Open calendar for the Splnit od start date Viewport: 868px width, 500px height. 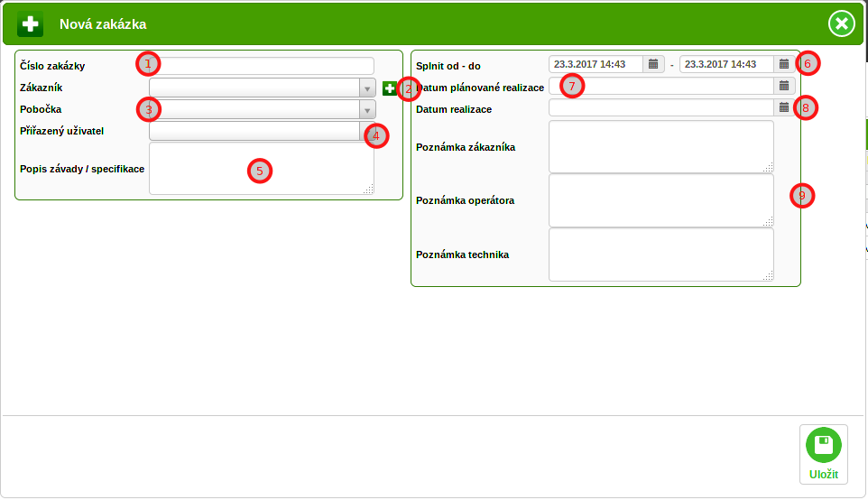pyautogui.click(x=653, y=64)
